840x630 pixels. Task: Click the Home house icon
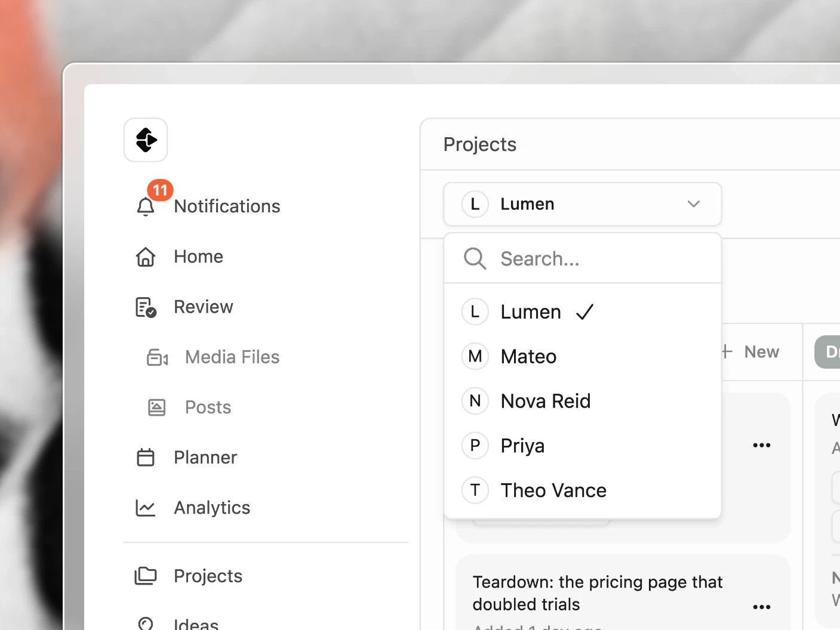click(x=146, y=257)
